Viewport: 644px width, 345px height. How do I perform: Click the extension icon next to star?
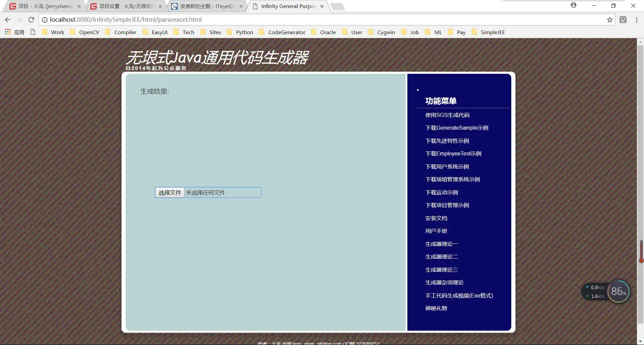(623, 20)
